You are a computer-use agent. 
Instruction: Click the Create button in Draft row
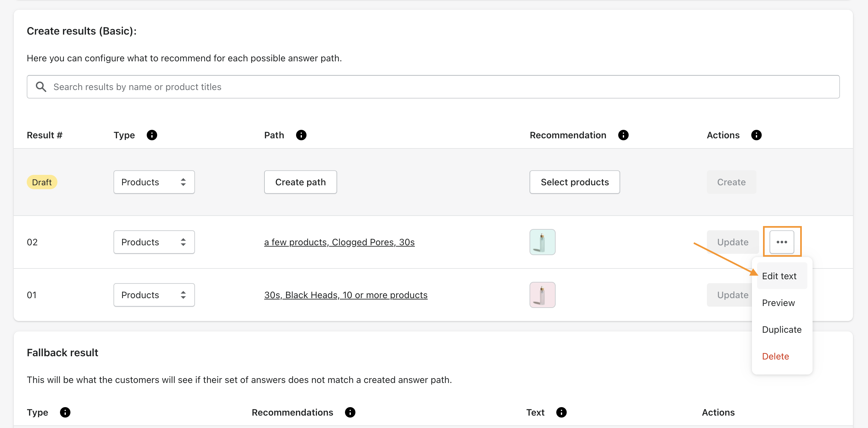pos(731,182)
